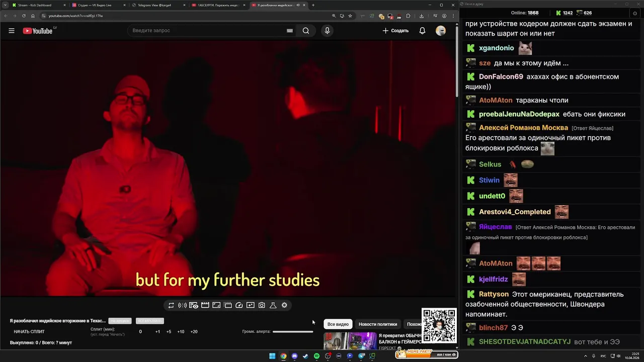Add +5 minutes to split

coord(169,332)
